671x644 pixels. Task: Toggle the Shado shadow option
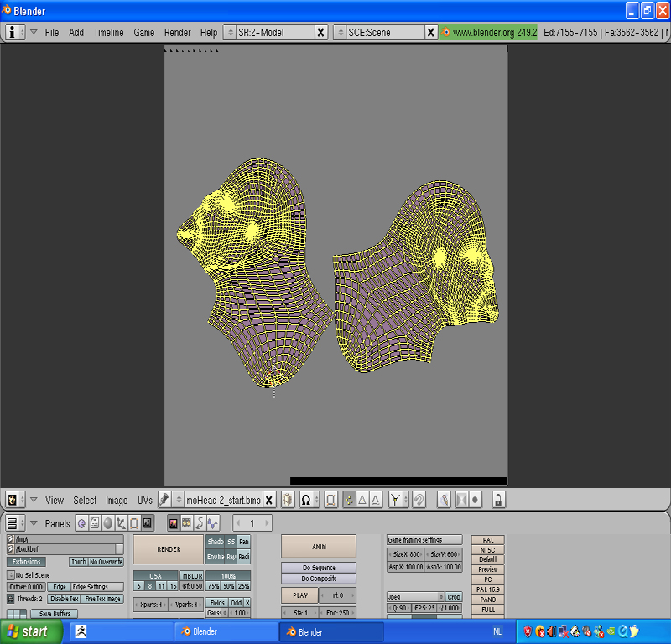click(x=216, y=542)
